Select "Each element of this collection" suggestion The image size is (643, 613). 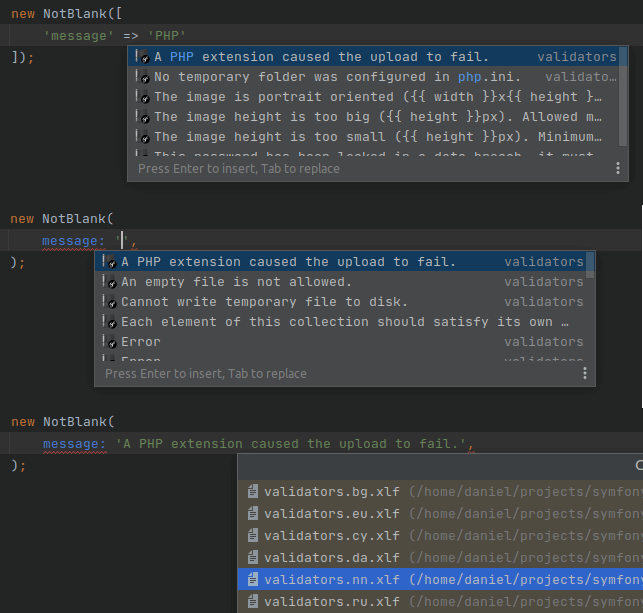click(x=344, y=322)
